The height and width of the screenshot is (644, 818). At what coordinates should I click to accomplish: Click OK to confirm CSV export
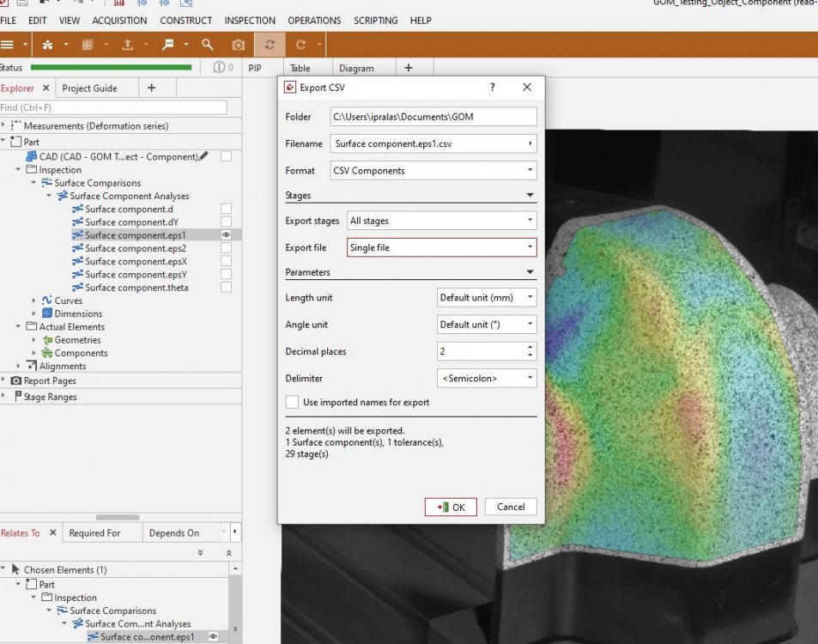[451, 507]
